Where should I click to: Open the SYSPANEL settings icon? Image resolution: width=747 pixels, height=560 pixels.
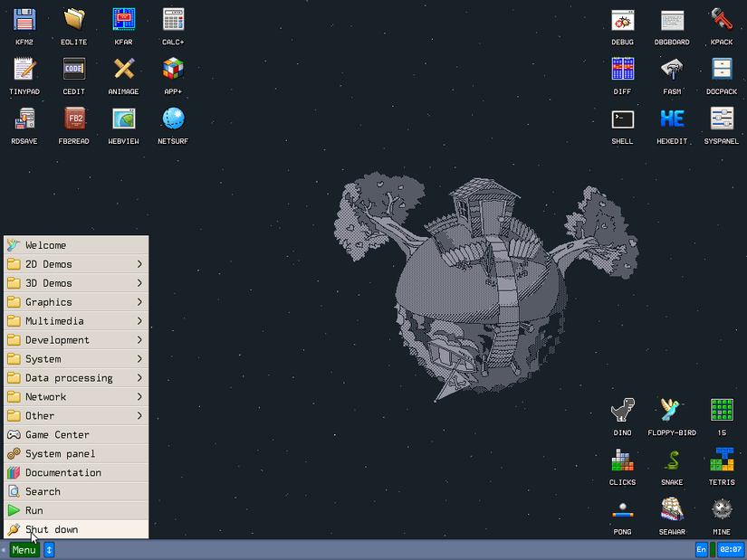pos(722,119)
